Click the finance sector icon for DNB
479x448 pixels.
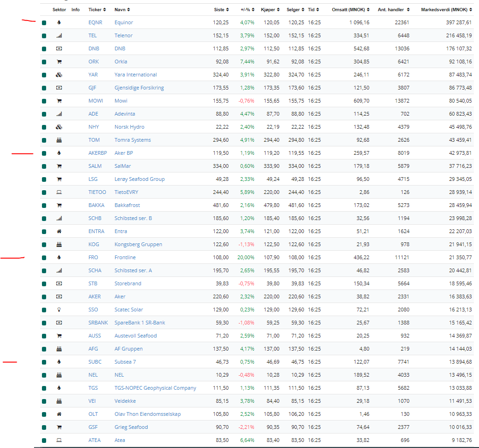59,48
